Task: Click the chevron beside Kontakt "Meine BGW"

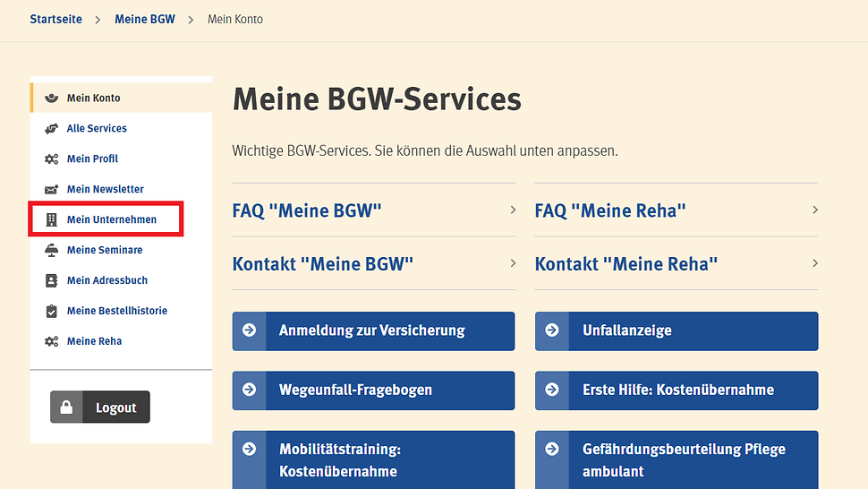Action: tap(513, 263)
